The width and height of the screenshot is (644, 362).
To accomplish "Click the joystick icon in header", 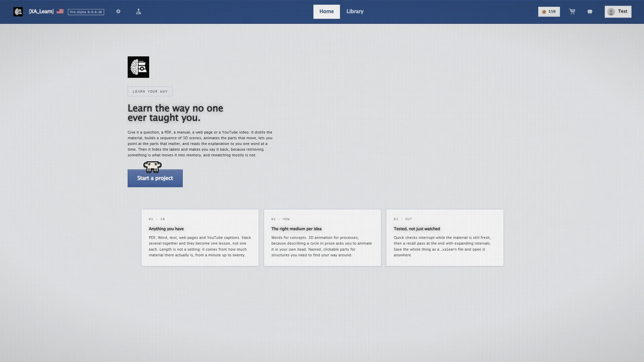I will coord(138,12).
